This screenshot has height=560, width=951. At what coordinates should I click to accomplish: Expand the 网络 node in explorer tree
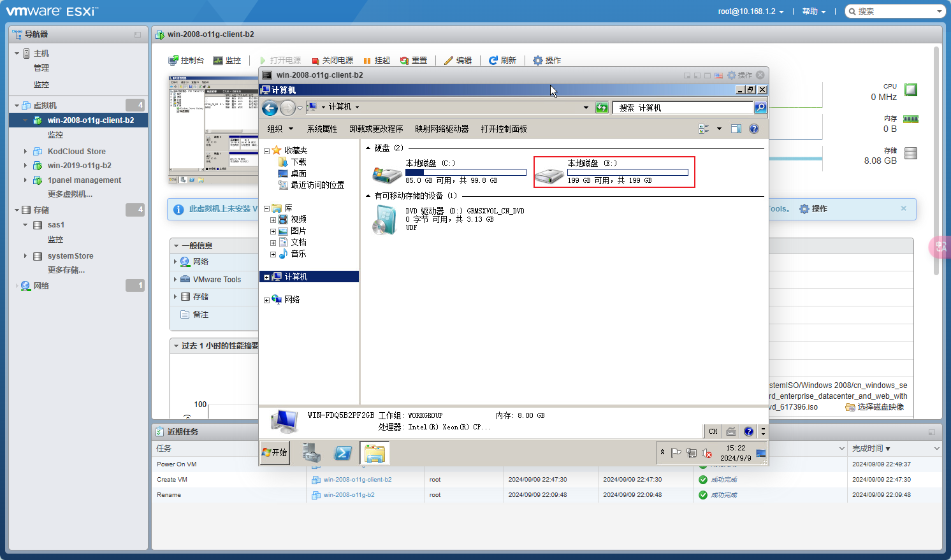(266, 300)
